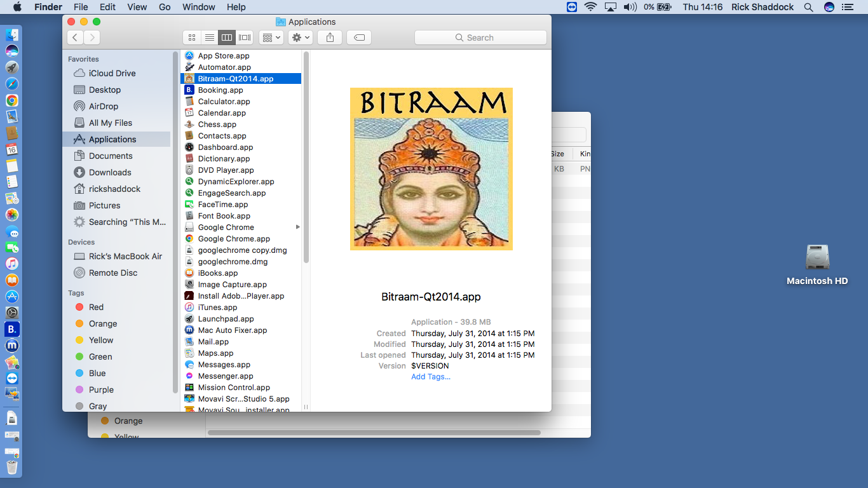Select googlechrome.dmg file

tap(233, 262)
